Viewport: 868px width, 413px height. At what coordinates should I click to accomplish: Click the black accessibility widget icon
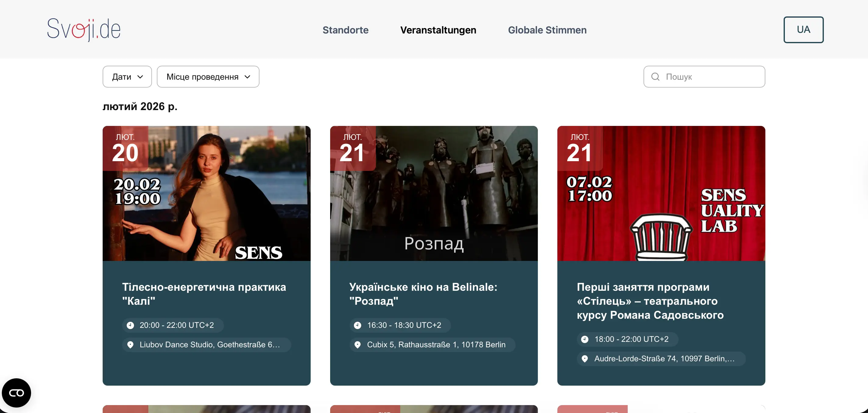tap(16, 393)
